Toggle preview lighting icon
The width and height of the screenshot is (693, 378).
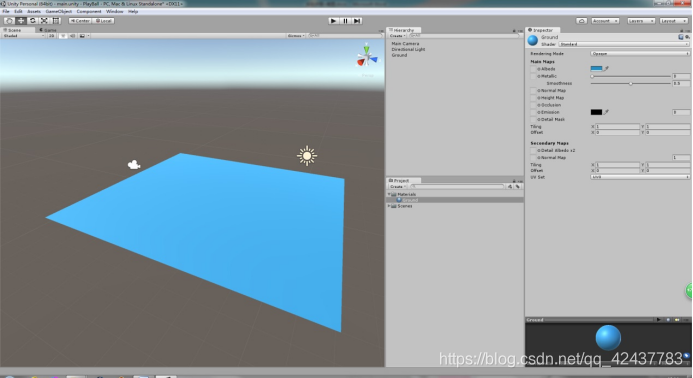click(677, 320)
